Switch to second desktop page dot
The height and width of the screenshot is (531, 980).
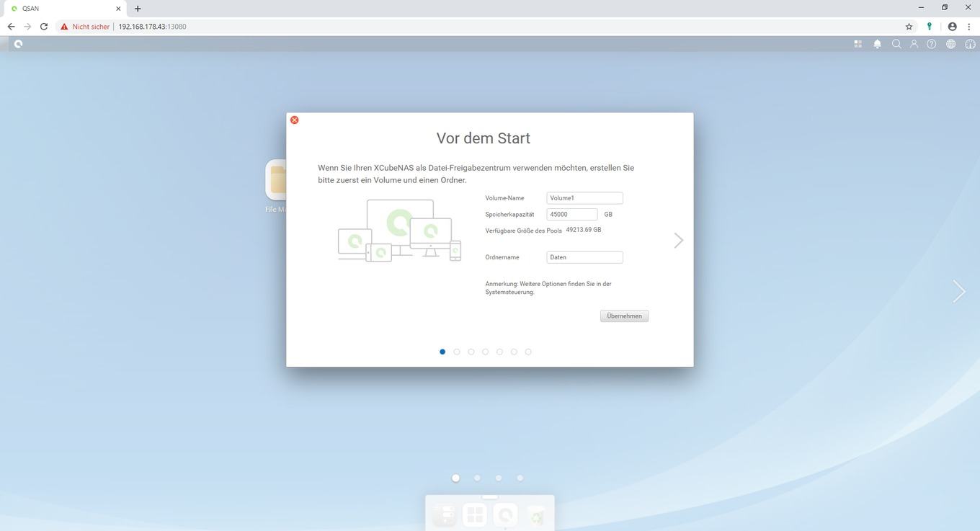click(477, 478)
